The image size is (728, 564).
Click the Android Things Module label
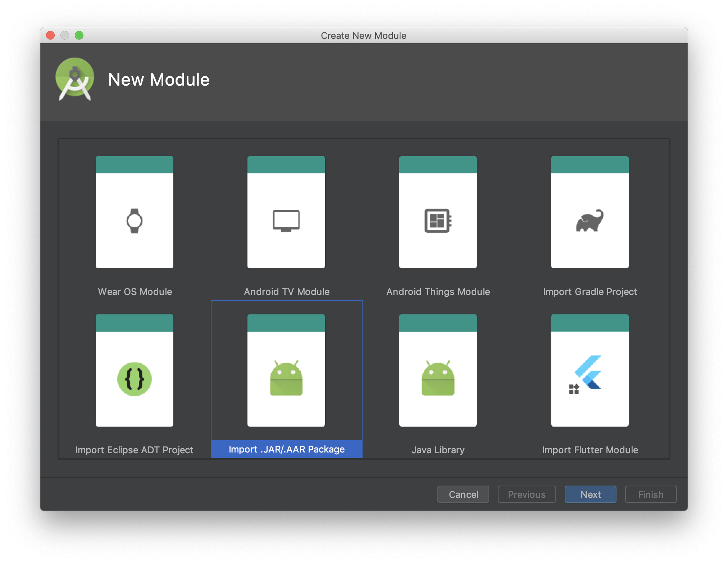[x=438, y=292]
